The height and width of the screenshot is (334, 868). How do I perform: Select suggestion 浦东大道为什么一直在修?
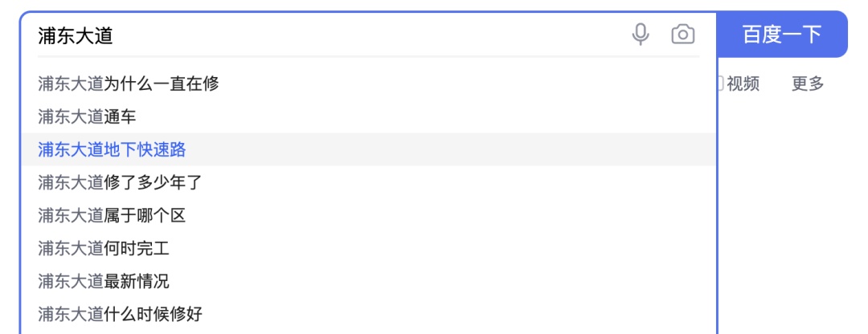(129, 83)
